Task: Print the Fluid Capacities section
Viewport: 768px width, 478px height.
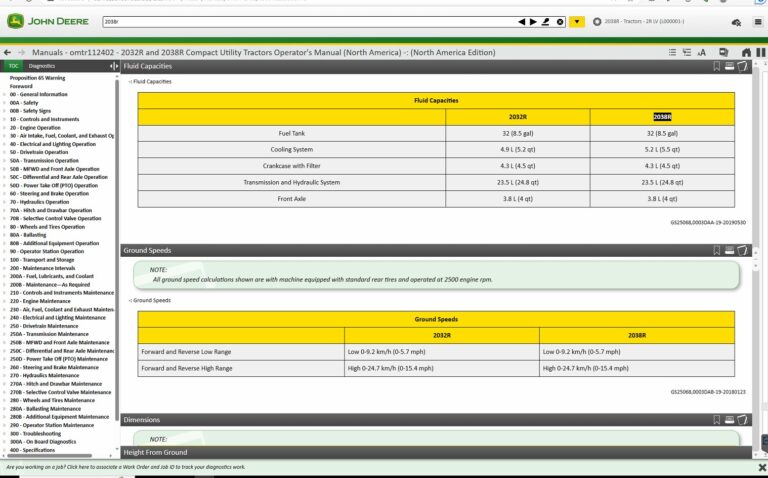Action: coord(729,66)
